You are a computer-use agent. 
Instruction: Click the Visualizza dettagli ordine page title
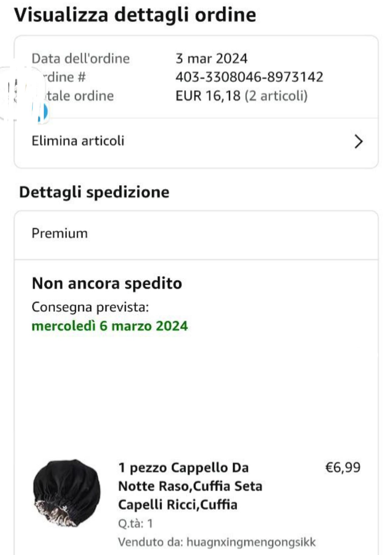tap(135, 15)
